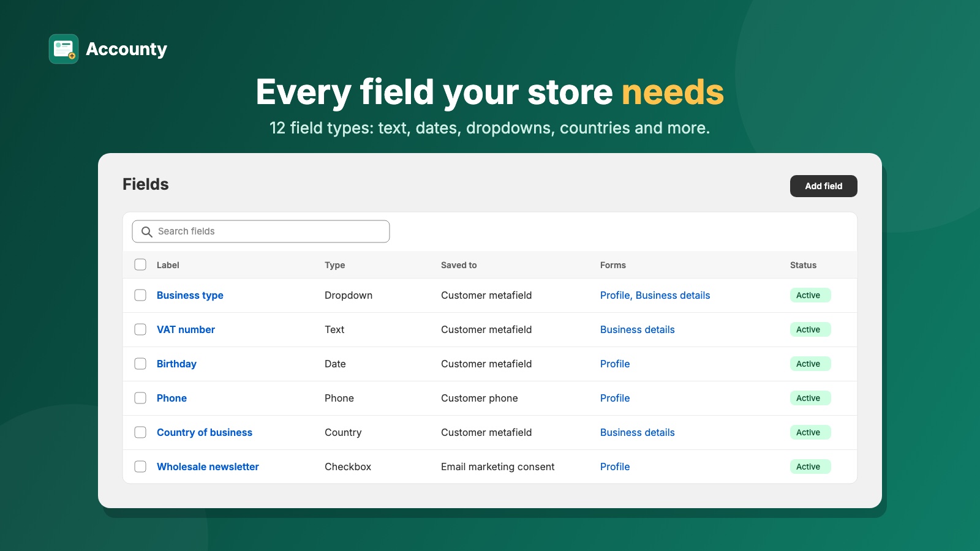This screenshot has width=980, height=551.
Task: Click the Fields page heading
Action: 146,184
